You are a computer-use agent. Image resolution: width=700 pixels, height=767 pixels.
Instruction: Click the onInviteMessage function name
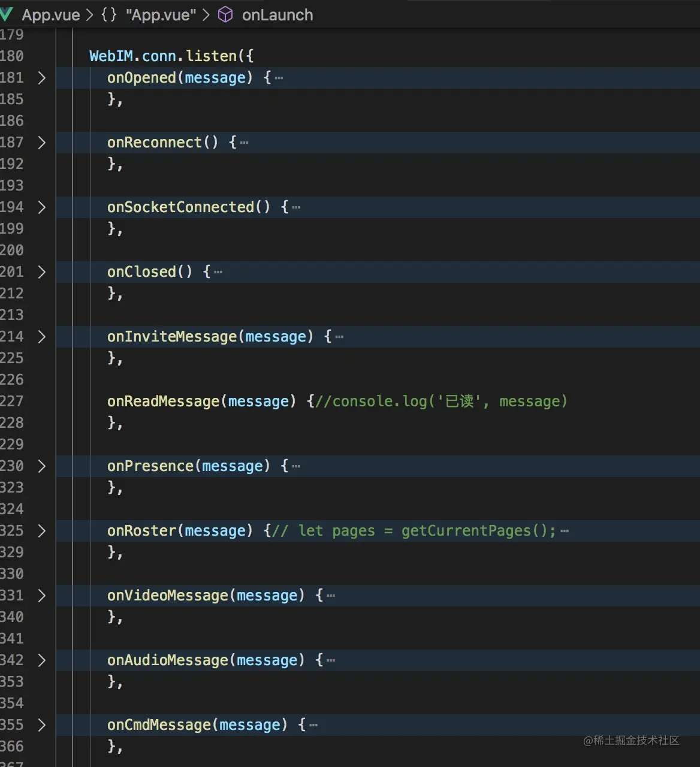tap(172, 337)
